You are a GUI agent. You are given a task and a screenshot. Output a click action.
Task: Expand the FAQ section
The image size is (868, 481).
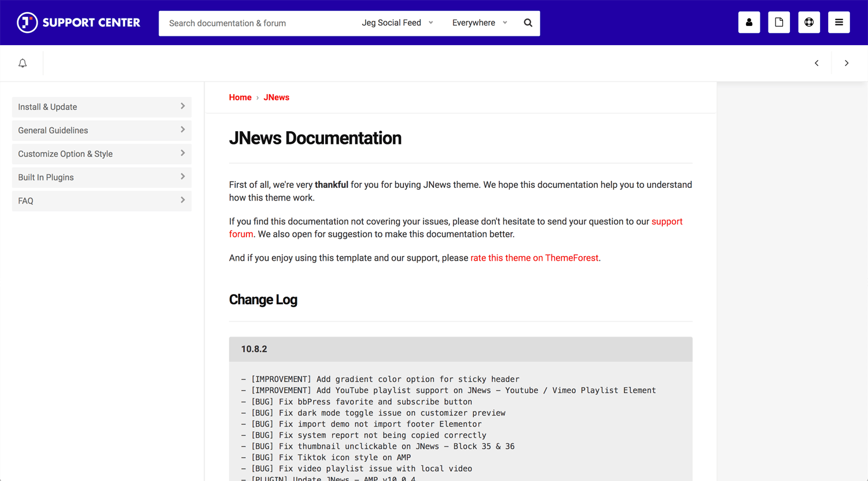point(102,201)
